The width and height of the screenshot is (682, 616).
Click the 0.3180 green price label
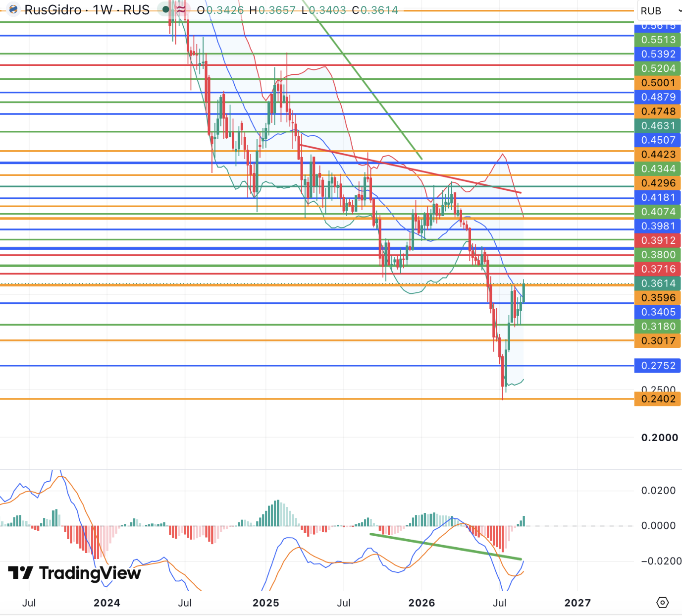tap(658, 327)
